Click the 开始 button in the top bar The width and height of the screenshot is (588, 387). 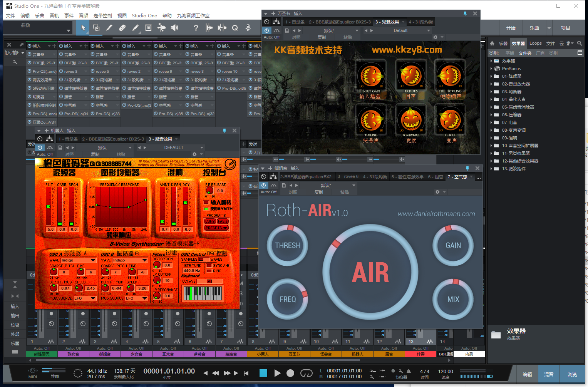pyautogui.click(x=511, y=28)
